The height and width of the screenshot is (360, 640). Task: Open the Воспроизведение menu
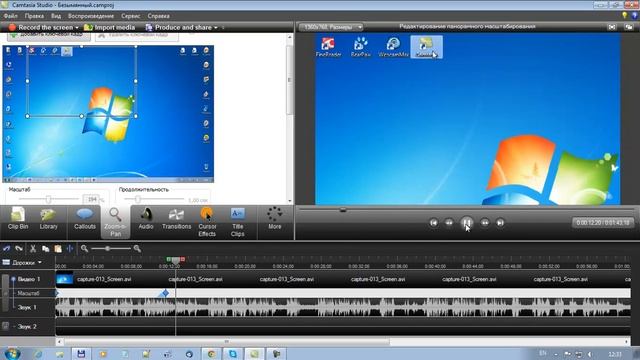tap(91, 16)
